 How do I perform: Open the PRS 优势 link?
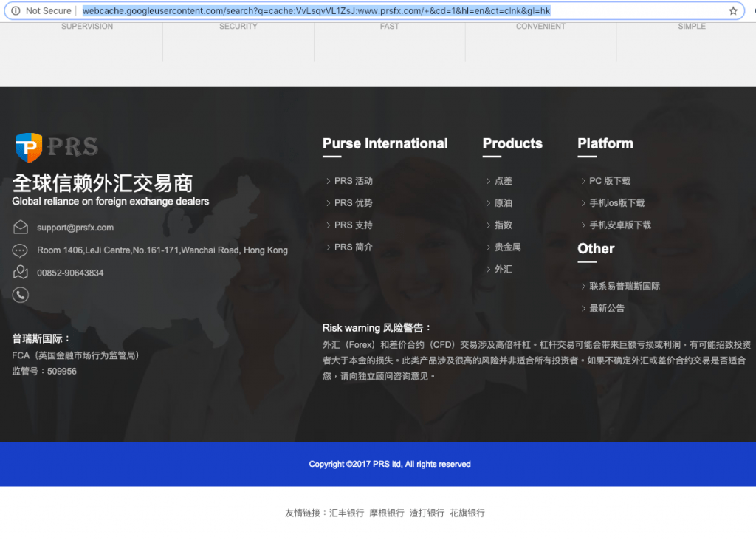353,203
